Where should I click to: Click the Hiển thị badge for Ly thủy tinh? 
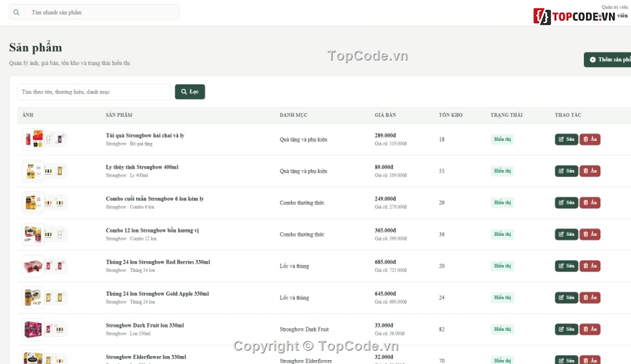(x=502, y=171)
